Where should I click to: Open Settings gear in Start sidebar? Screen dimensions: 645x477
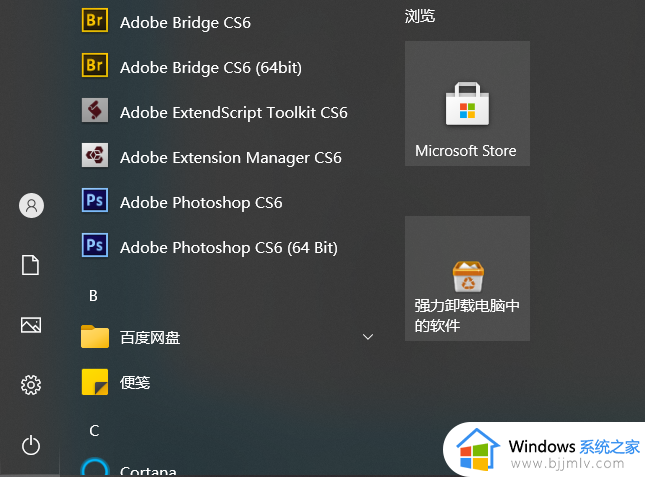coord(31,385)
